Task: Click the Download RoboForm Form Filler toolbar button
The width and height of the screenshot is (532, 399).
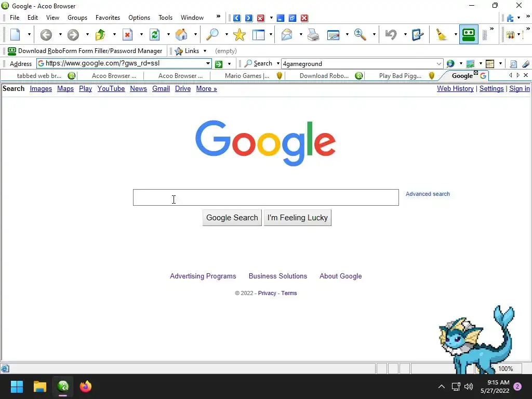Action: tap(85, 51)
